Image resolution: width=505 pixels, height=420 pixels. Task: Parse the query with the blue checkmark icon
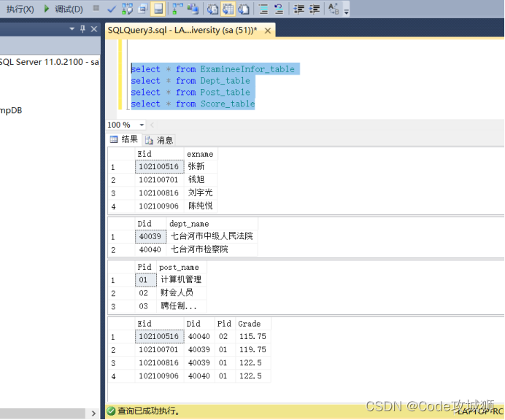point(112,9)
